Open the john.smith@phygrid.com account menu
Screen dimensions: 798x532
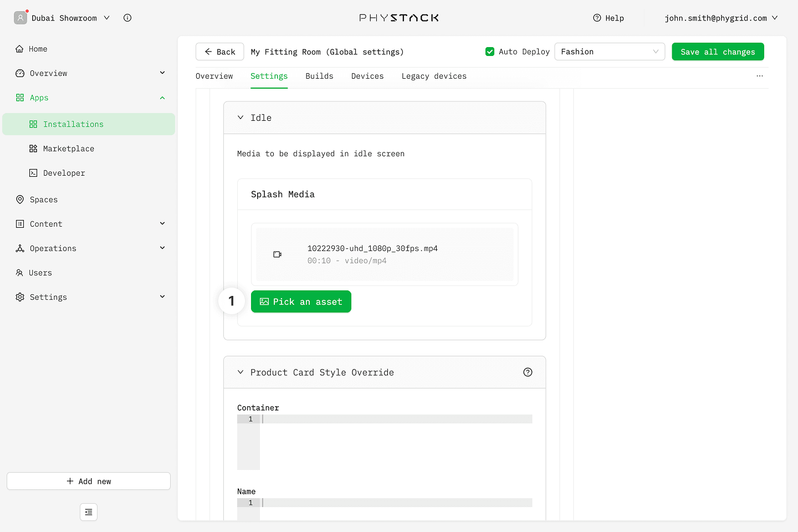(x=722, y=18)
